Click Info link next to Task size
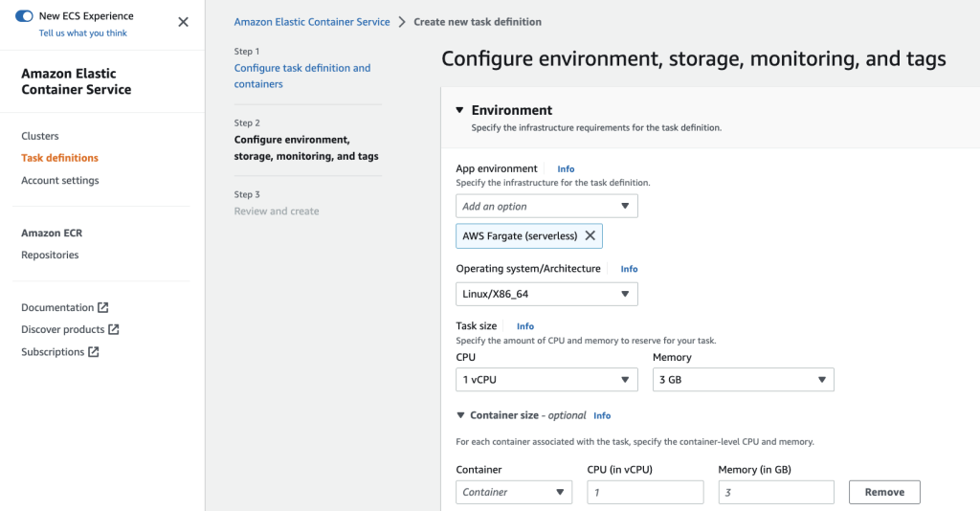The height and width of the screenshot is (511, 980). pyautogui.click(x=525, y=327)
